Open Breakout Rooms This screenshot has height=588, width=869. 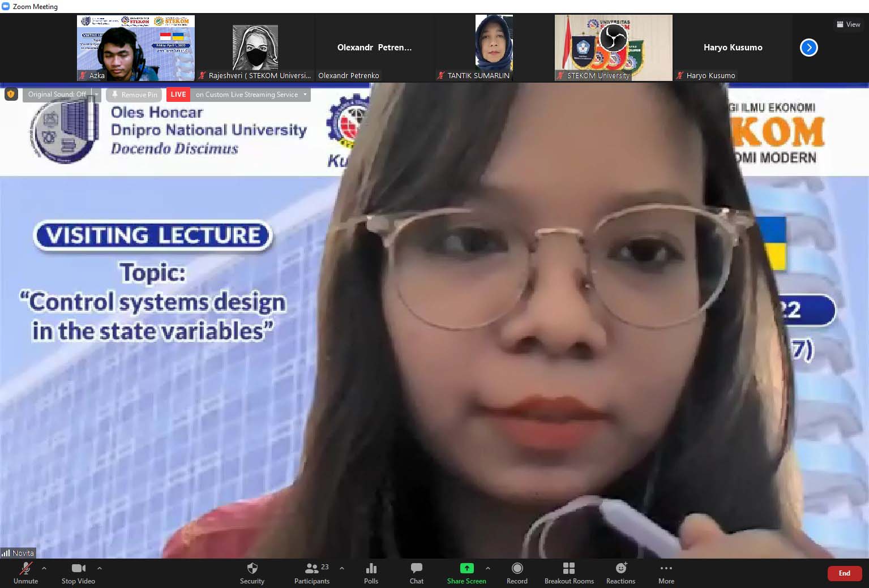click(x=569, y=573)
